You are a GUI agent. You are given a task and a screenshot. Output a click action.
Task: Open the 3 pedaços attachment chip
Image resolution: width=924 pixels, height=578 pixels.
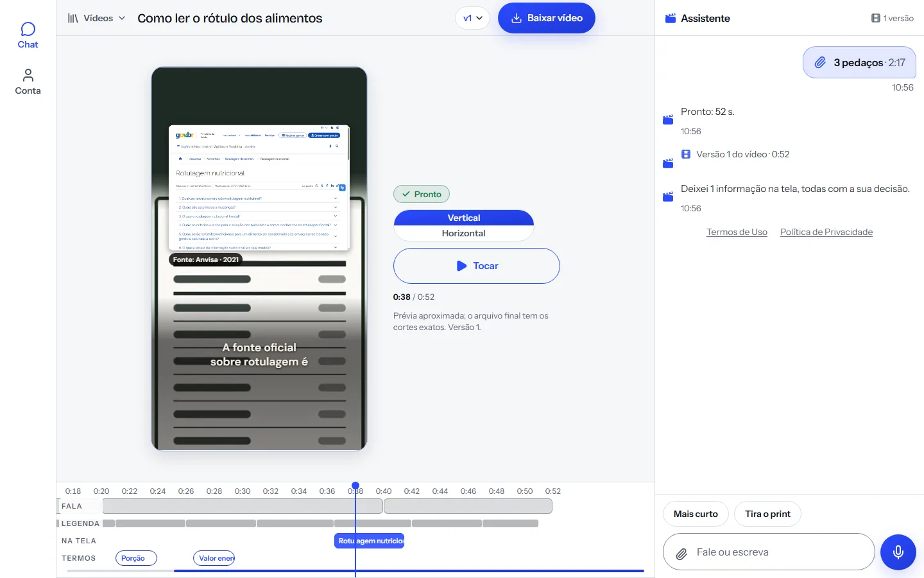pos(859,63)
